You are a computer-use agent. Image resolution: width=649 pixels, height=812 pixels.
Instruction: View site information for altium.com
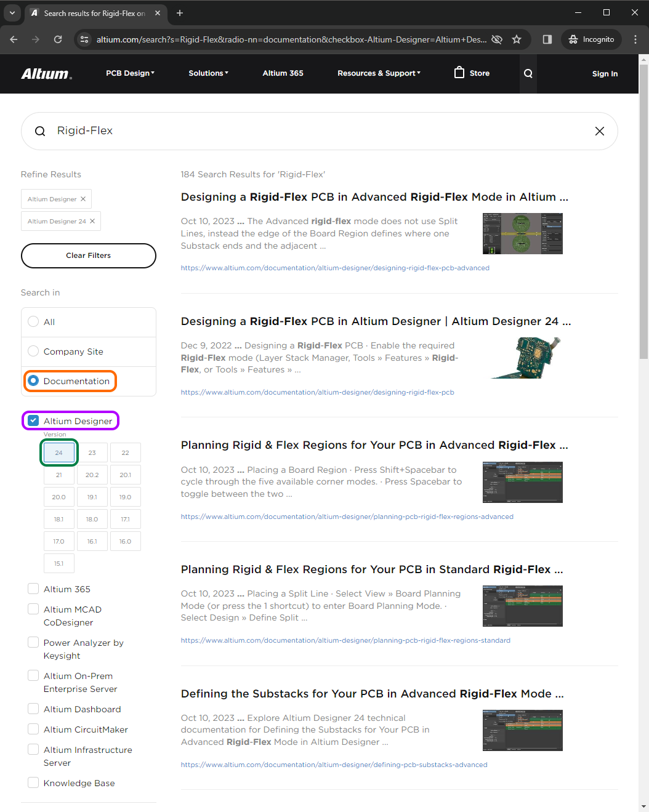pyautogui.click(x=84, y=39)
